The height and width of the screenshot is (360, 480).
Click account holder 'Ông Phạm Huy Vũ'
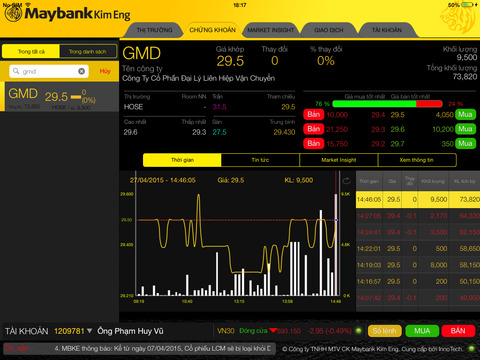(x=130, y=331)
